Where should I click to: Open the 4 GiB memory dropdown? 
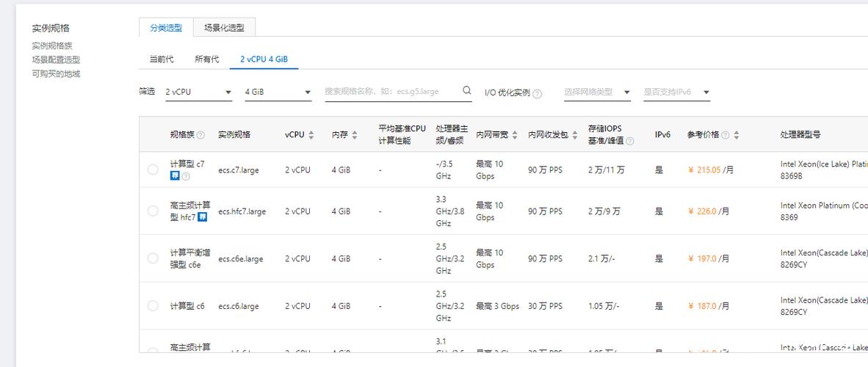coord(278,92)
